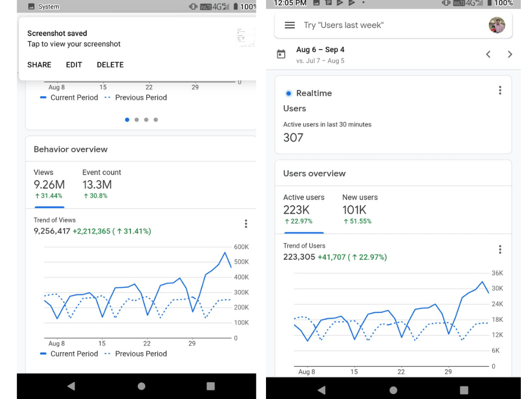Select the New users metric tab
The height and width of the screenshot is (399, 532).
[x=360, y=209]
